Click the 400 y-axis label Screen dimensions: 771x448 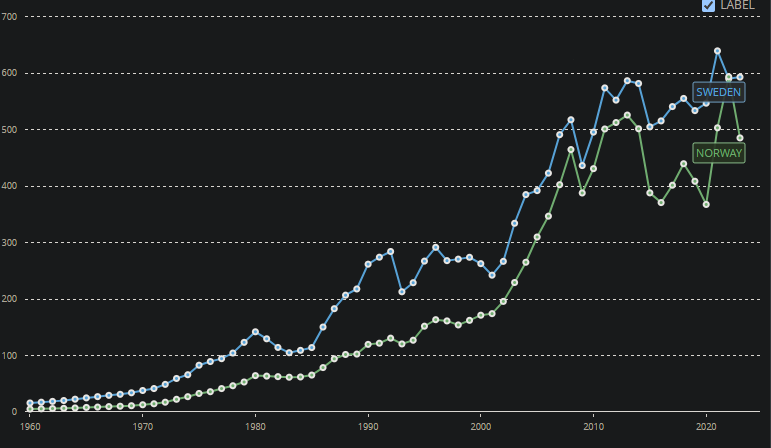[9, 186]
